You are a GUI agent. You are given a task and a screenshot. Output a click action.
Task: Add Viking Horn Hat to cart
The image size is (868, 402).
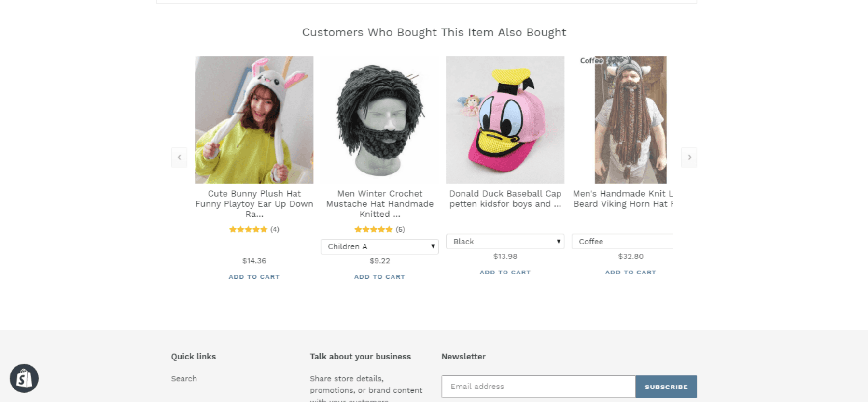[x=630, y=273]
